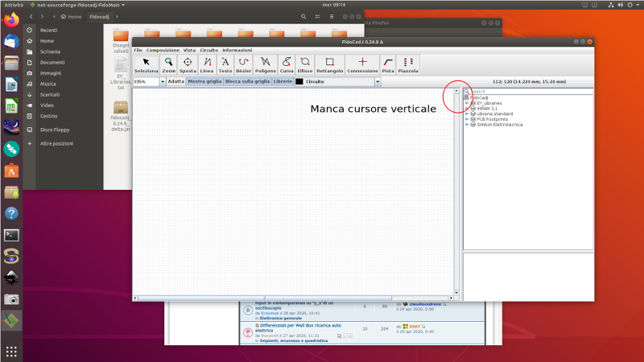Open the Circuito layer dropdown

[378, 81]
